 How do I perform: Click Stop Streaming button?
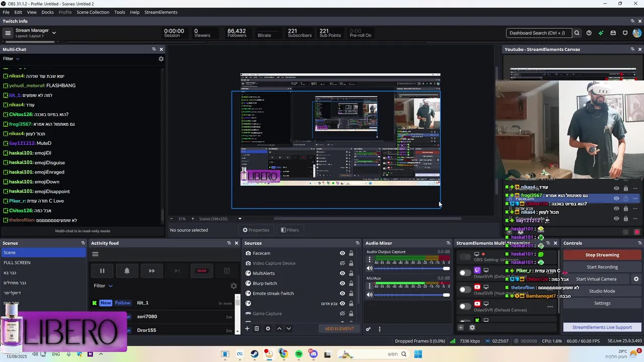pyautogui.click(x=602, y=255)
